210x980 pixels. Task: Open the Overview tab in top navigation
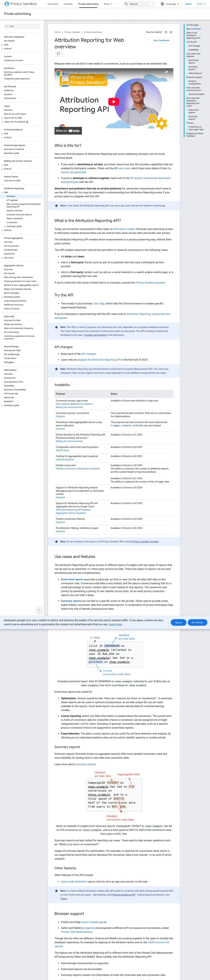(53, 4)
